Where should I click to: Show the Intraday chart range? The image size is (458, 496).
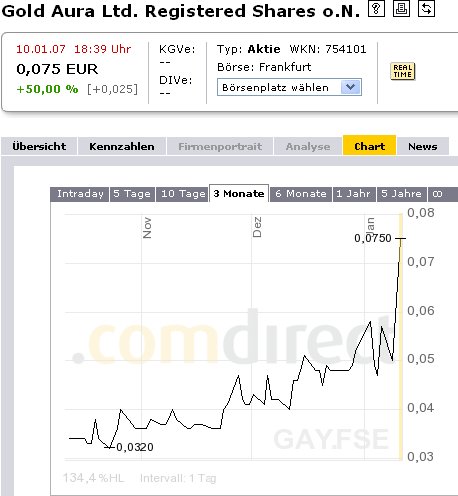(80, 194)
